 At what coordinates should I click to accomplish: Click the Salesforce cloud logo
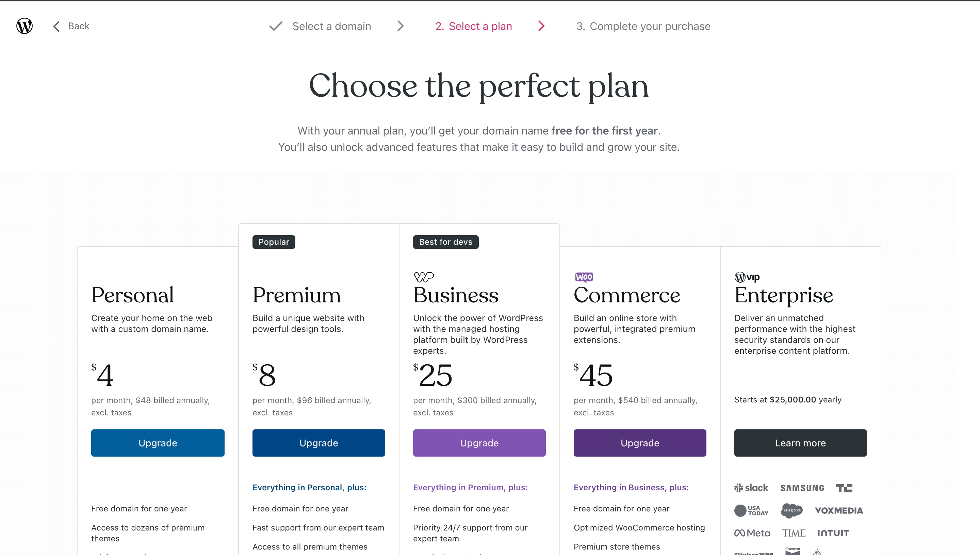pyautogui.click(x=791, y=510)
